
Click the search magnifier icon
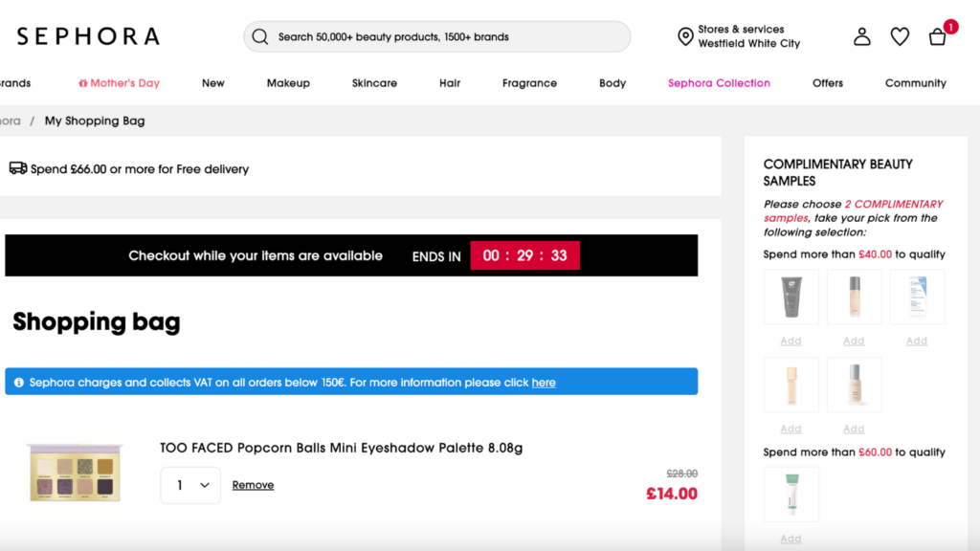click(x=259, y=36)
